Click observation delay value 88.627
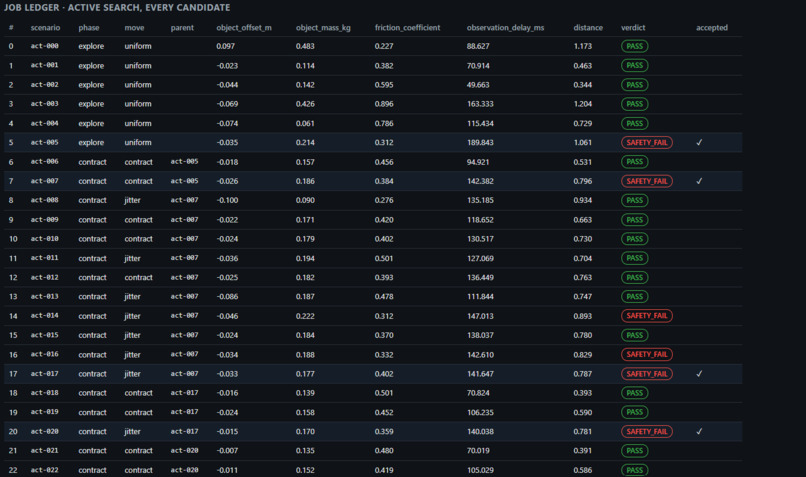 click(478, 46)
